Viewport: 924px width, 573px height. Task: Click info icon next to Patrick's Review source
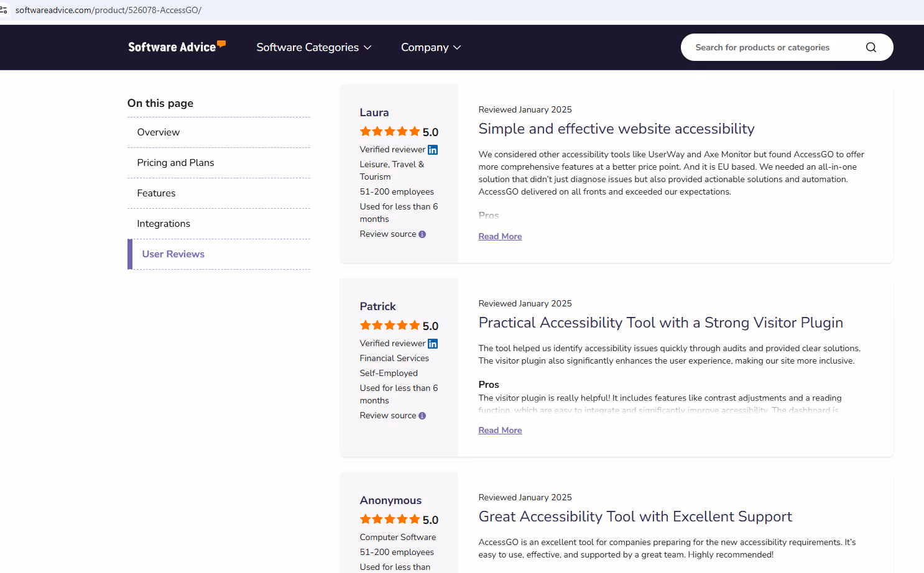click(x=422, y=416)
